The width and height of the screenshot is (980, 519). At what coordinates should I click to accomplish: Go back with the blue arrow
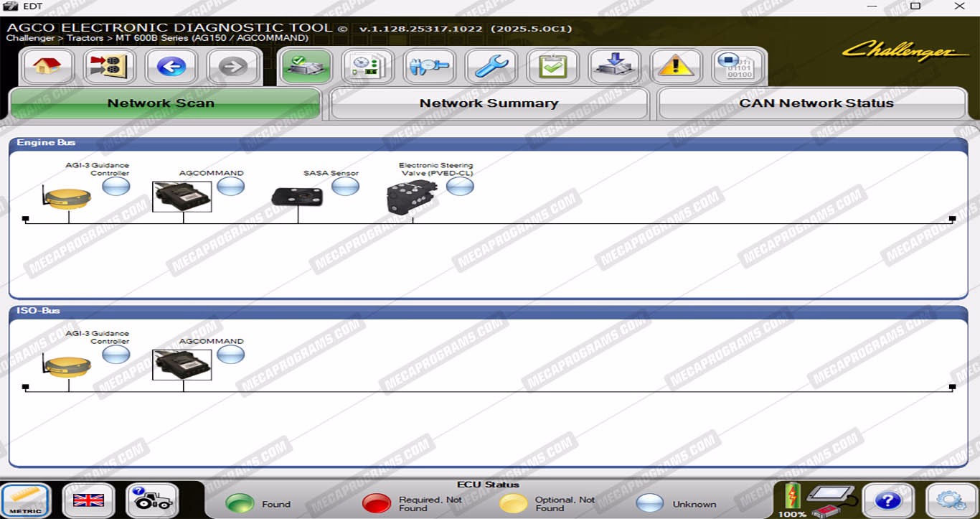coord(171,67)
